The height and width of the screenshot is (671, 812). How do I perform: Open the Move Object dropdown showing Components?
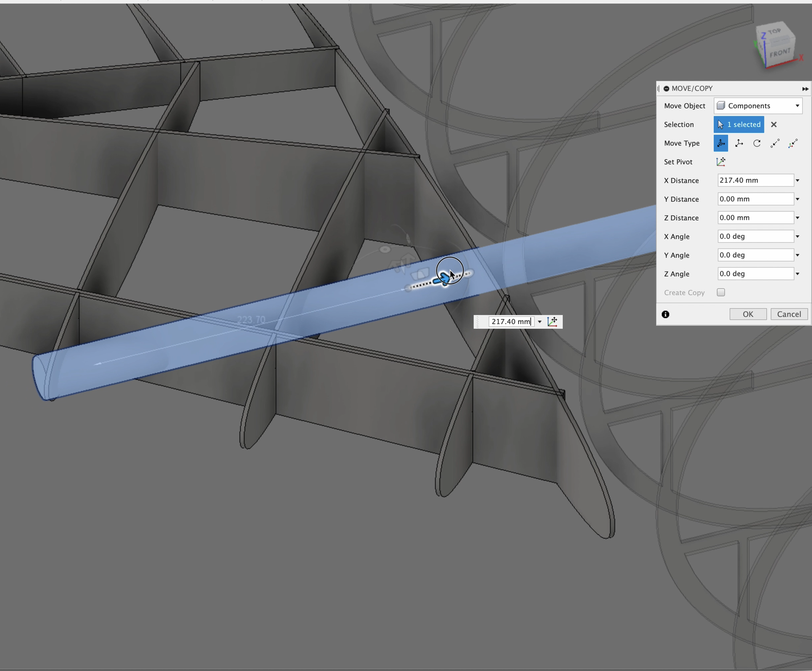(757, 105)
